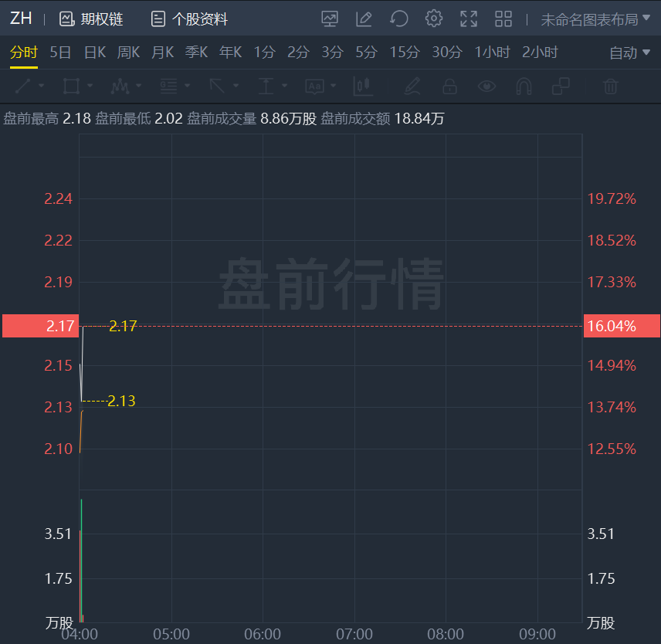
Task: Switch to the 月K tab
Action: (x=163, y=53)
